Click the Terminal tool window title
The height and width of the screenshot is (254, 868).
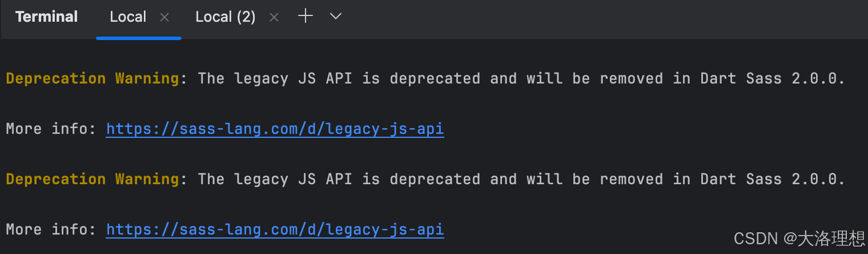47,17
